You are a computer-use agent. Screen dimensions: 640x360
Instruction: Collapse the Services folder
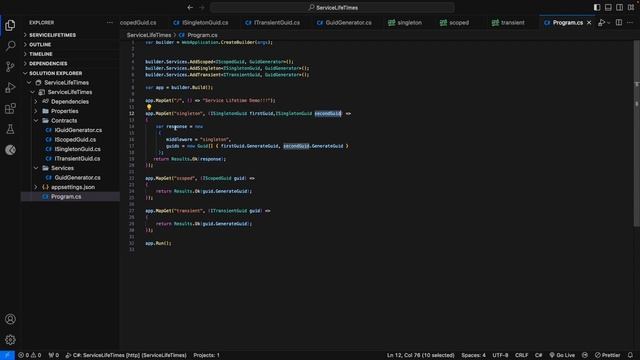[36, 168]
